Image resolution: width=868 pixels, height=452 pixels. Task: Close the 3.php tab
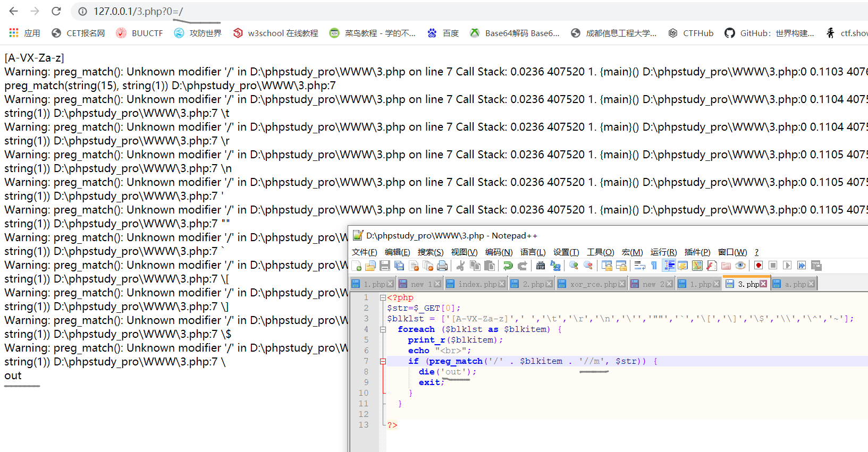[x=763, y=284]
